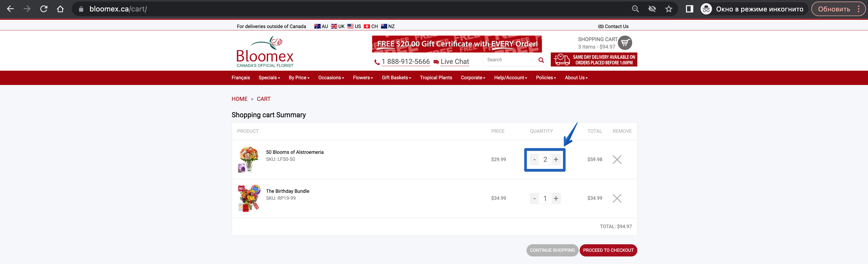The height and width of the screenshot is (264, 868).
Task: Toggle the browser side panel icon
Action: pos(689,9)
